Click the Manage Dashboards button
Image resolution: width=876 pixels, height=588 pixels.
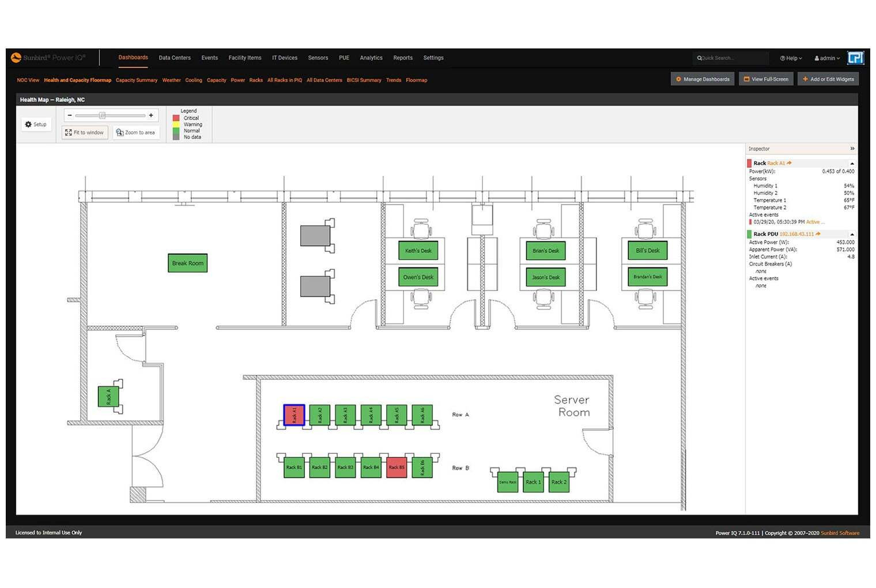702,79
